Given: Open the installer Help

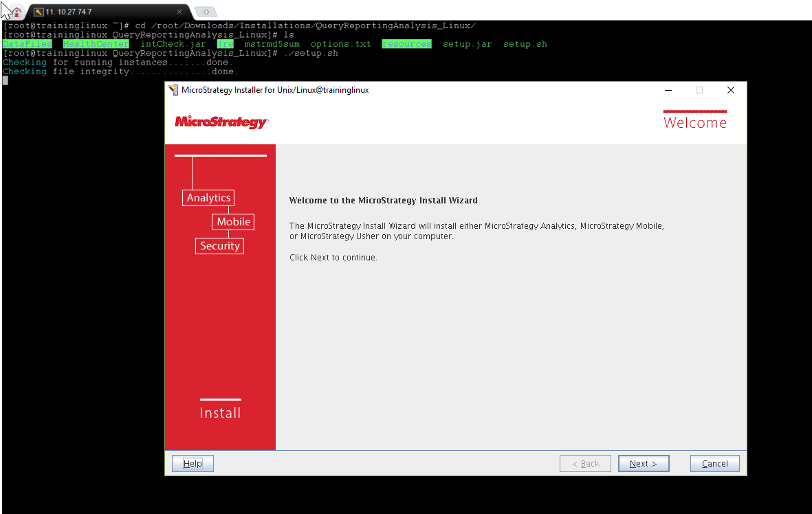Looking at the screenshot, I should tap(193, 464).
